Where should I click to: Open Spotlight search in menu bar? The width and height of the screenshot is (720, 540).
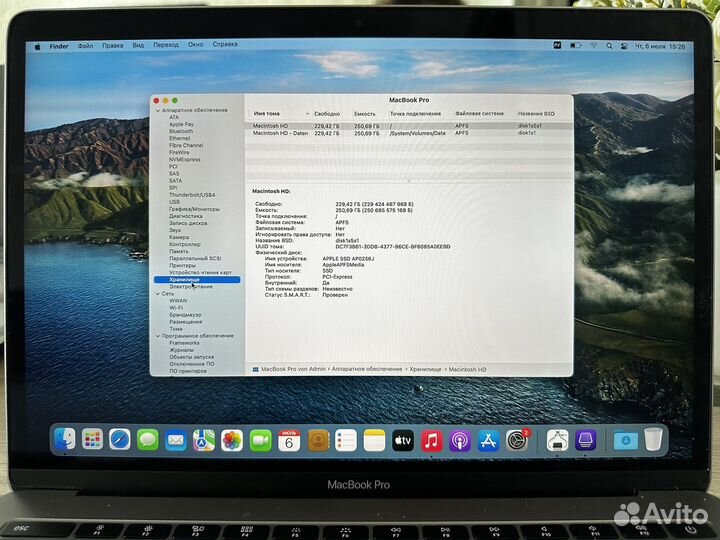point(609,46)
